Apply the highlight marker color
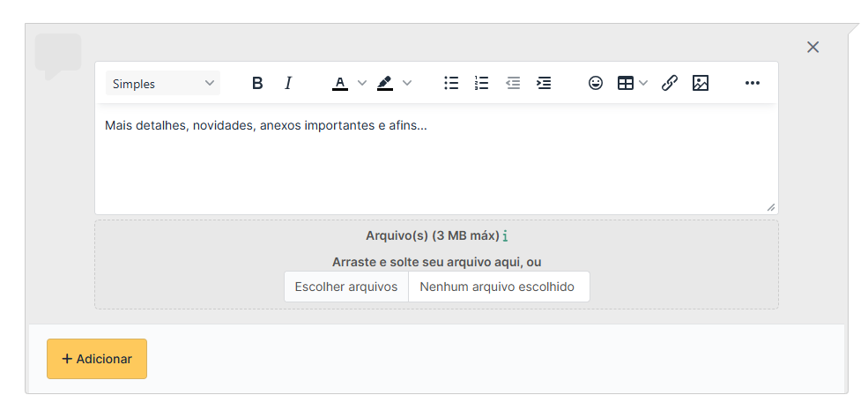Screen dimensions: 868x410 384,83
